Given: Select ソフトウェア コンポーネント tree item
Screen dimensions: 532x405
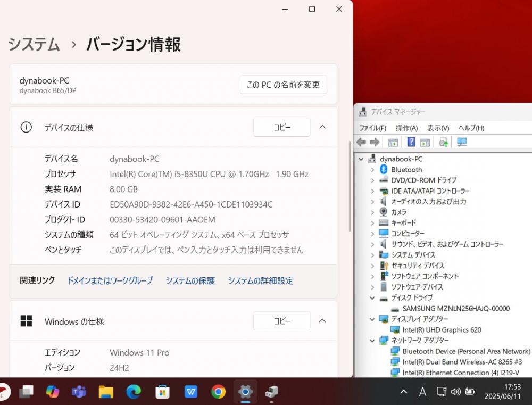Looking at the screenshot, I should (x=425, y=276).
